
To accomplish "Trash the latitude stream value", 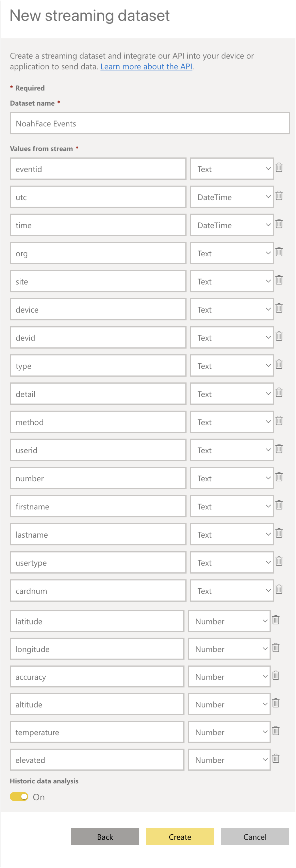I will tap(276, 620).
